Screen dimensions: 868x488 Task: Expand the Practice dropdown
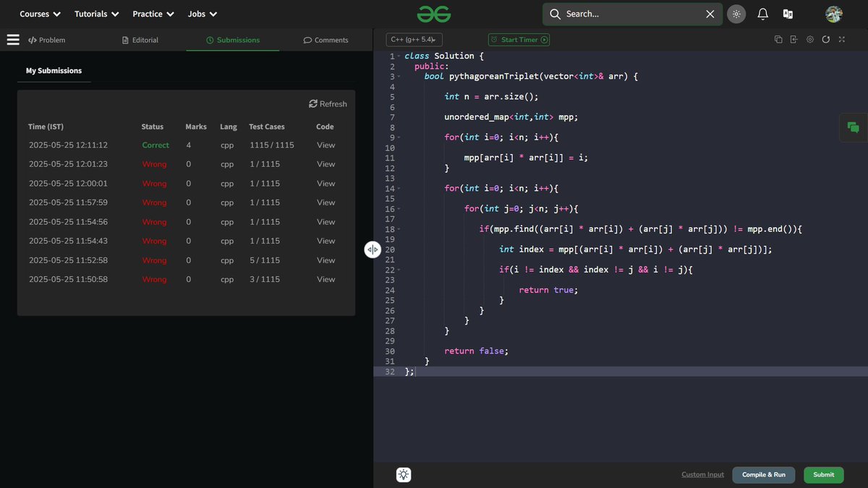pos(153,14)
